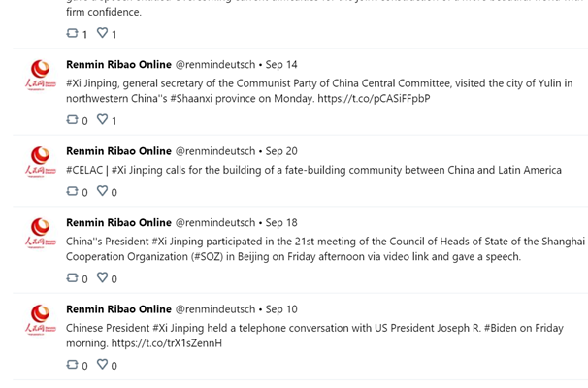Click retweet icon on the topmost partial tweet
This screenshot has height=388, width=588.
coord(72,33)
